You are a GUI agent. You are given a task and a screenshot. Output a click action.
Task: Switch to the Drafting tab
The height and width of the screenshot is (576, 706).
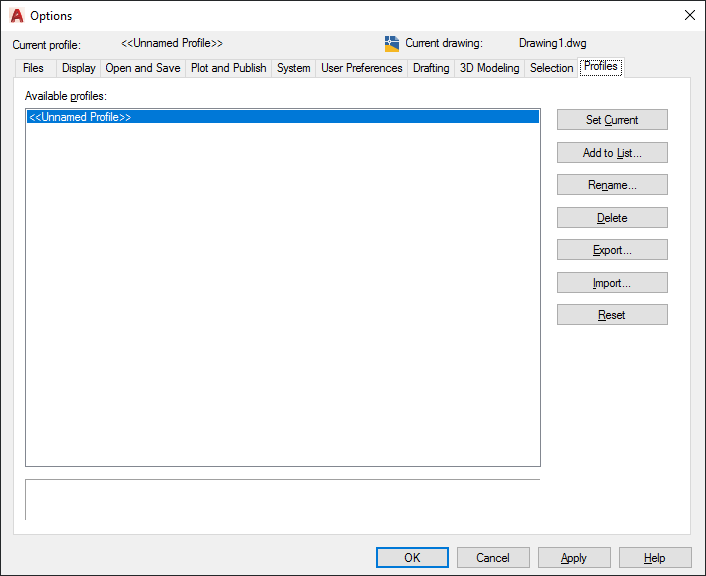(x=431, y=68)
